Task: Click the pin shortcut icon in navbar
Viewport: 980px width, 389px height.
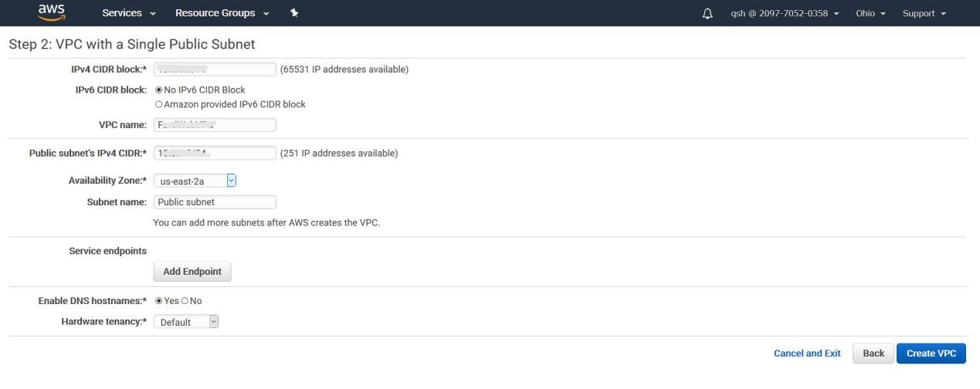Action: pos(294,13)
